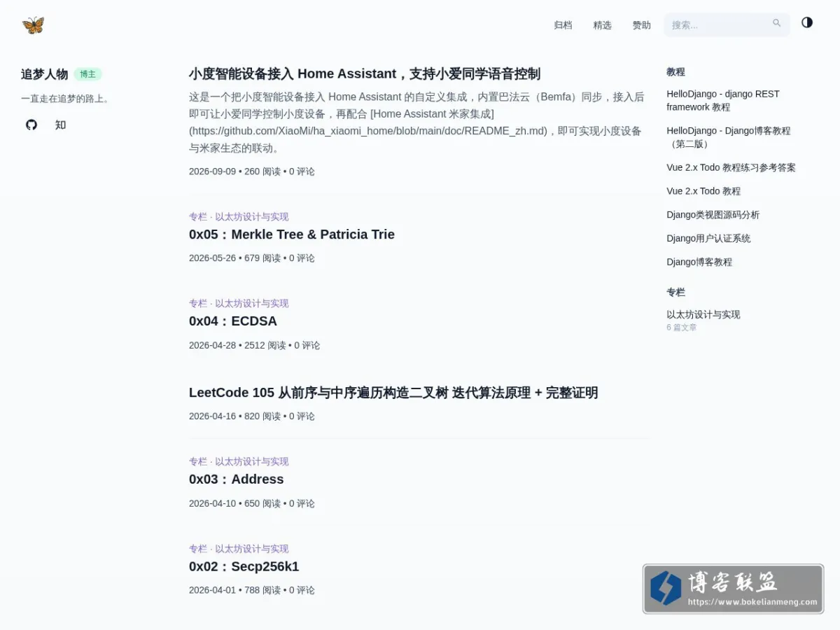Open sidebar column 以太坊设计与实现
840x630 pixels.
tap(703, 315)
